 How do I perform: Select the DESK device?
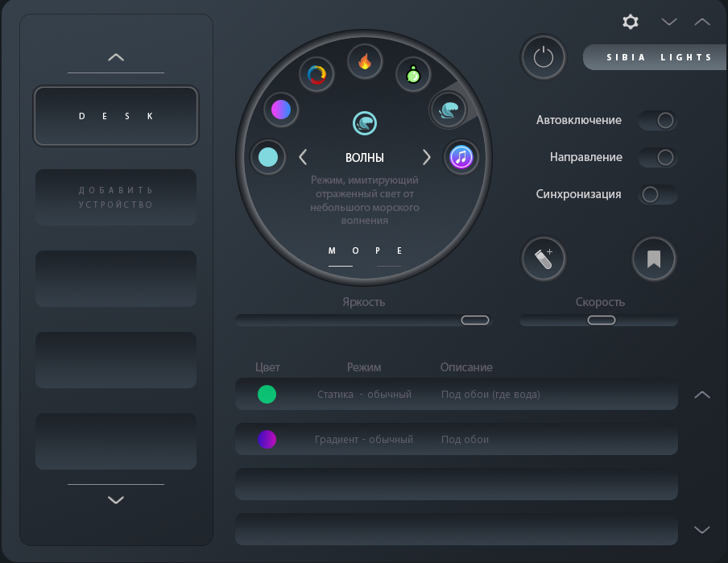click(116, 116)
